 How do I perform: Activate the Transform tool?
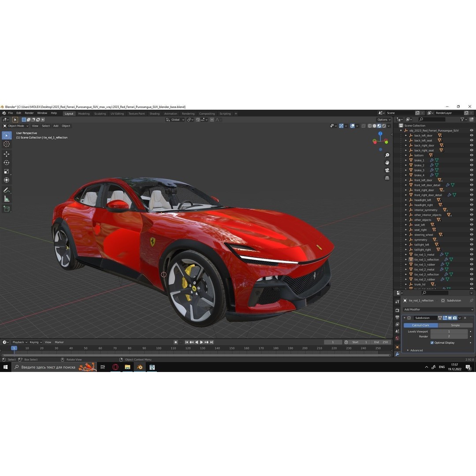click(6, 180)
